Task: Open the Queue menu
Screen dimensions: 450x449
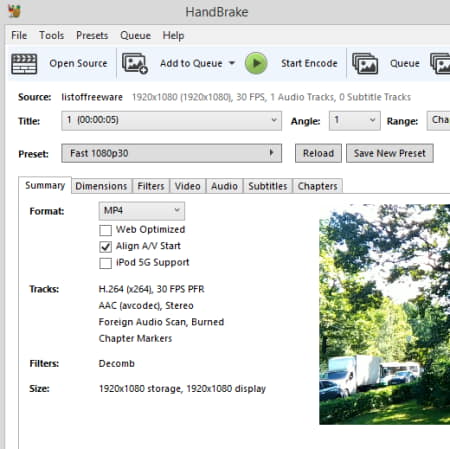Action: coord(135,35)
